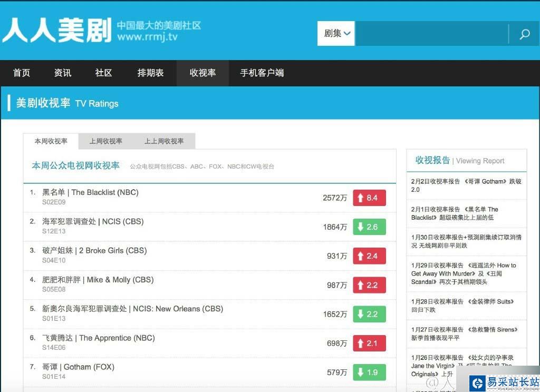Open the 首页 navigation item

tap(21, 73)
